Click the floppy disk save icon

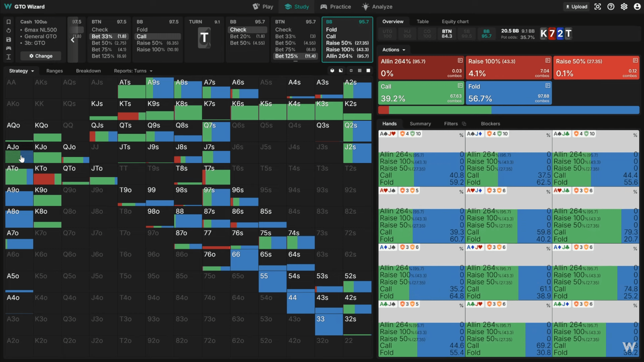9,39
